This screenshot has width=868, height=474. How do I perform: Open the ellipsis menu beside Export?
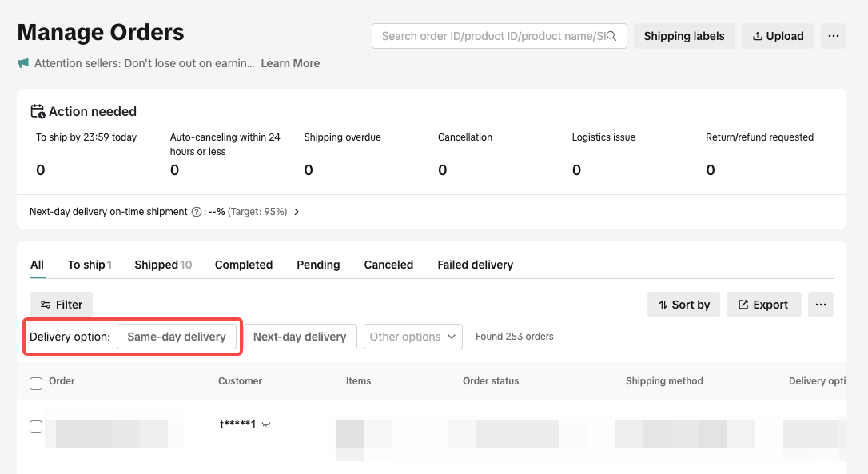(820, 305)
